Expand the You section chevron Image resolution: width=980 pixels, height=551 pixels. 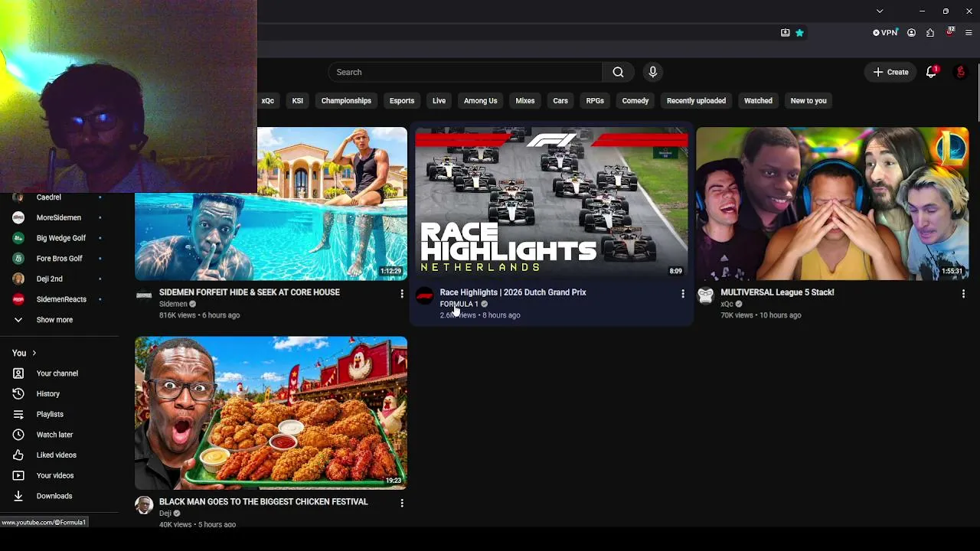tap(34, 353)
